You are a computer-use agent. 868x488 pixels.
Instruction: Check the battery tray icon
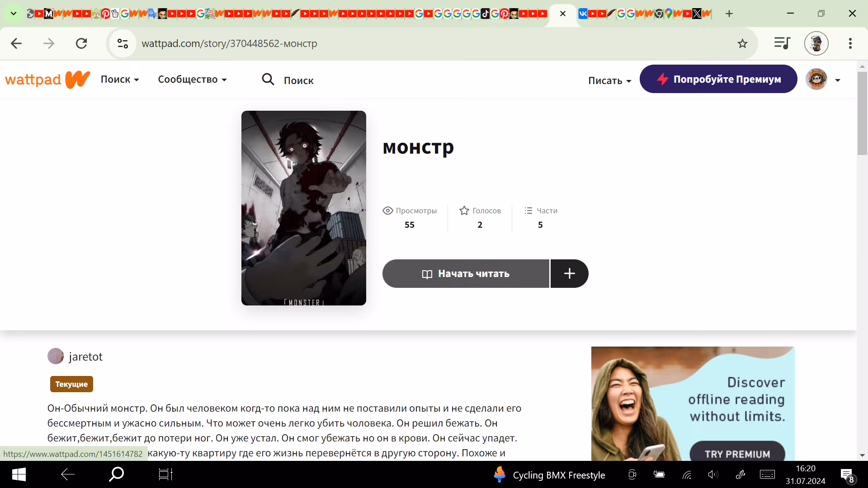[659, 474]
